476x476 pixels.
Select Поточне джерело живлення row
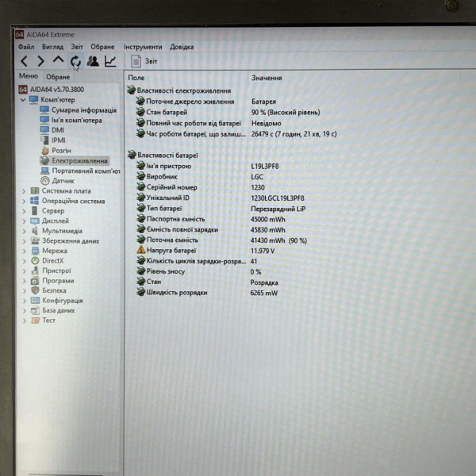coord(205,102)
